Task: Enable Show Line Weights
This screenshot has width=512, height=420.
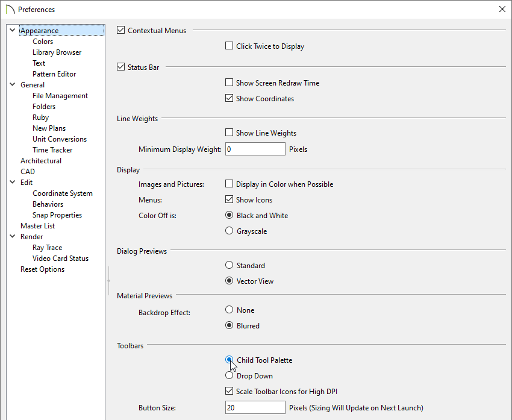Action: (229, 133)
